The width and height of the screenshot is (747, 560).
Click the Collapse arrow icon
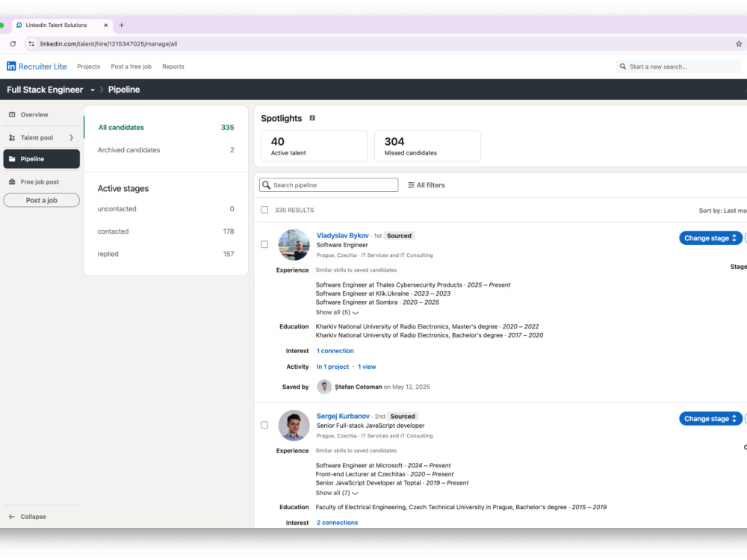12,517
